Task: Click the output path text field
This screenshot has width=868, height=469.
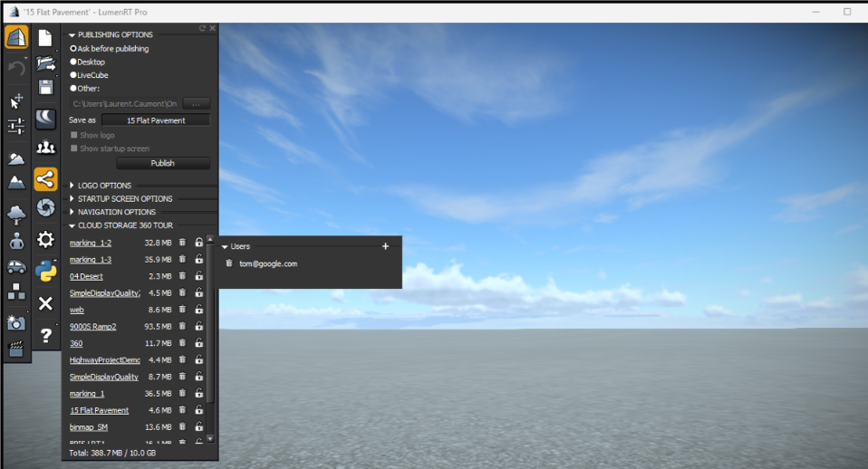Action: pyautogui.click(x=125, y=103)
